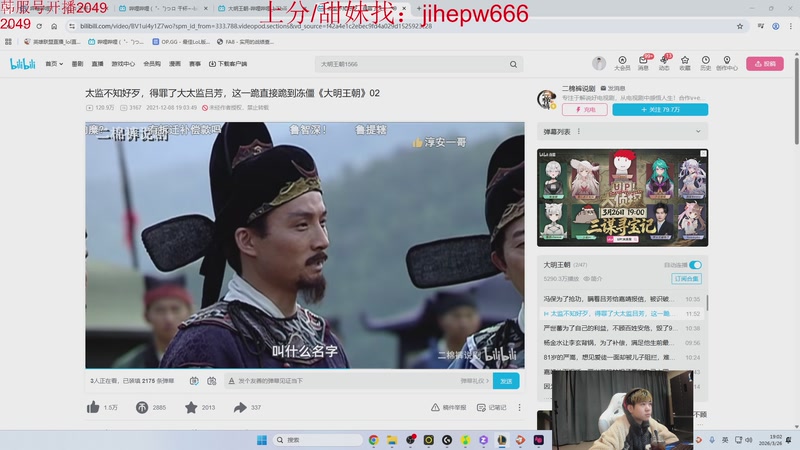Click the 充电 button
Screen dimensions: 800x450
point(585,110)
